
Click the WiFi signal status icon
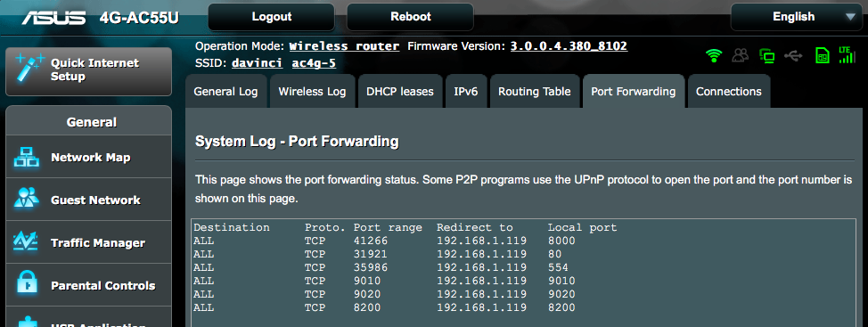tap(714, 55)
